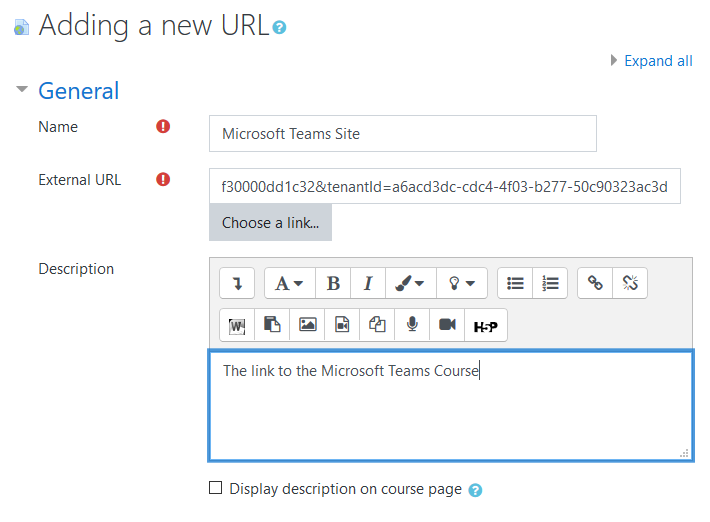Click required icon next to Name

tap(163, 126)
